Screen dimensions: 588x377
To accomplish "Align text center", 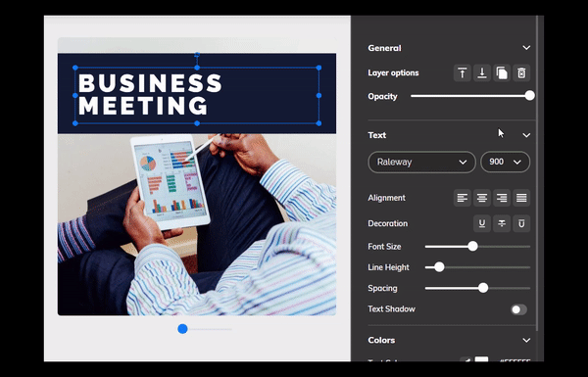I will point(482,198).
